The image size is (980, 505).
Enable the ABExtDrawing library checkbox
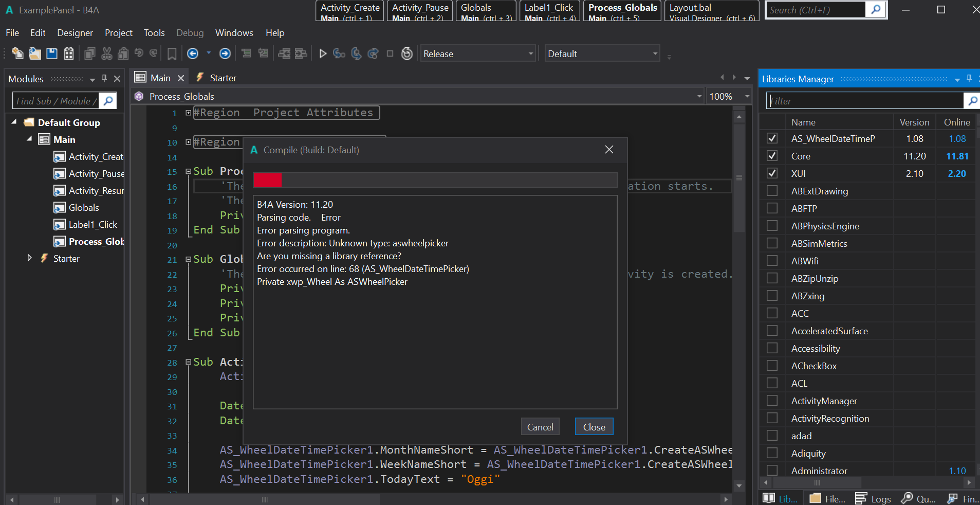(x=772, y=191)
